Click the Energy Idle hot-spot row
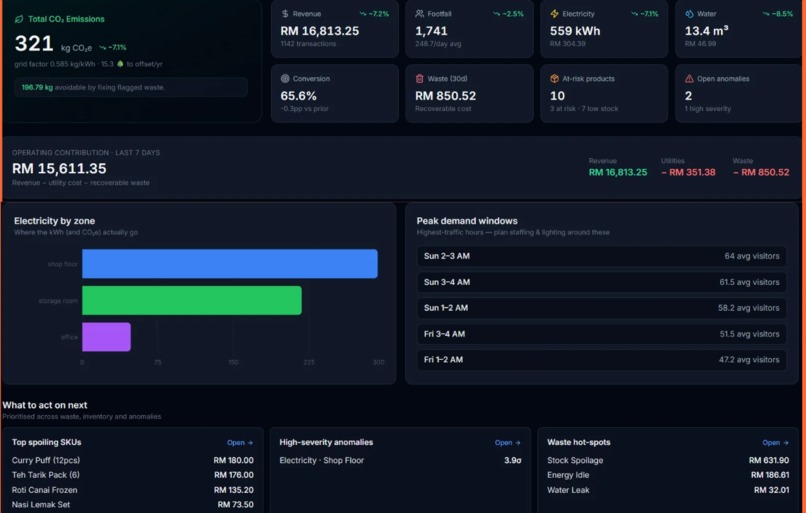 pos(668,475)
